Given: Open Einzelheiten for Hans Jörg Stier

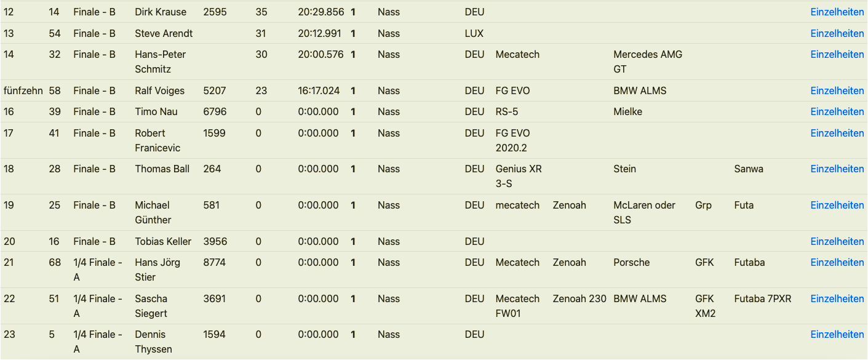Looking at the screenshot, I should click(837, 262).
